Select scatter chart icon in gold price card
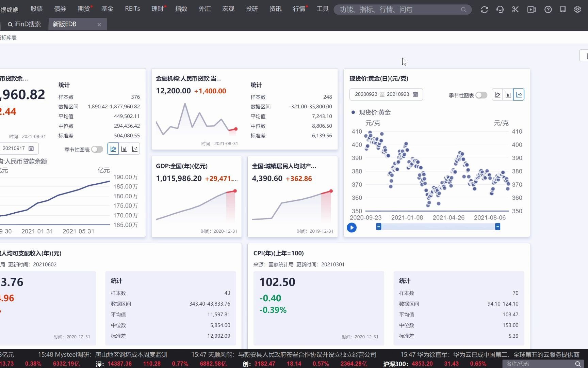 point(519,95)
